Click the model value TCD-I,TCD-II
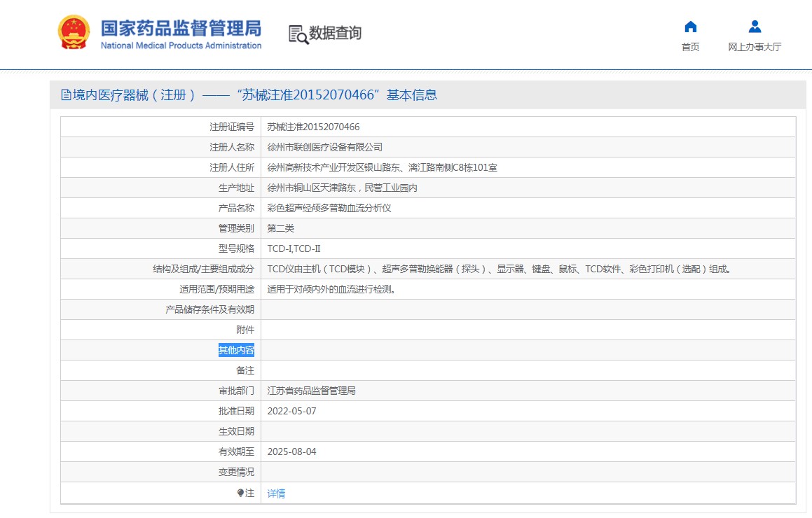The image size is (812, 518). click(294, 248)
